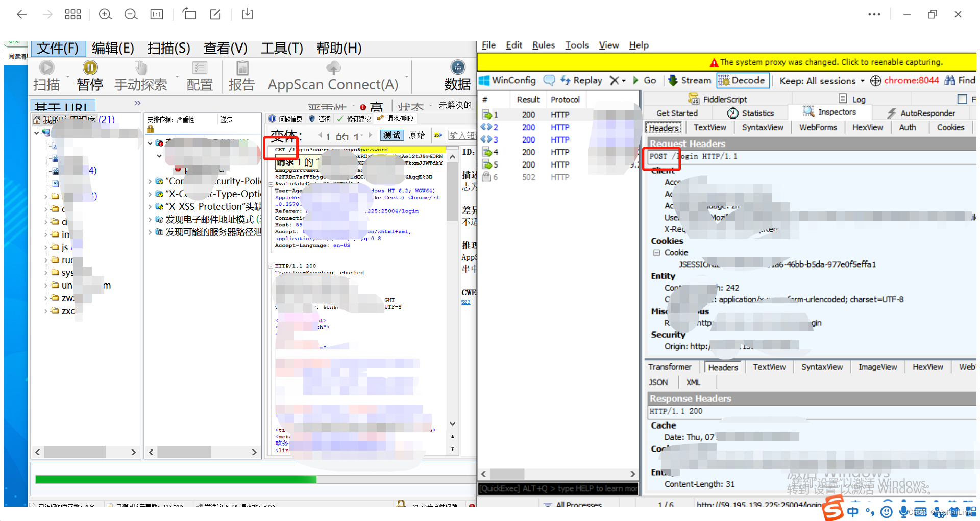Viewport: 980px width, 521px height.
Task: Click the AppScan data view icon
Action: point(458,67)
